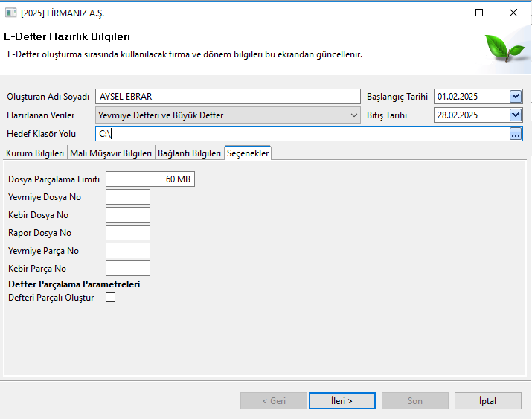This screenshot has height=419, width=532.
Task: Open the Başlangıç Tarihi date picker arrow
Action: pyautogui.click(x=516, y=97)
